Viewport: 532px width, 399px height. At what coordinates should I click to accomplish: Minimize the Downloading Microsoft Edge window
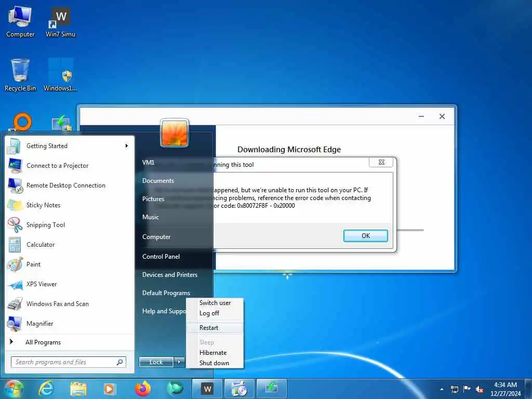point(421,116)
